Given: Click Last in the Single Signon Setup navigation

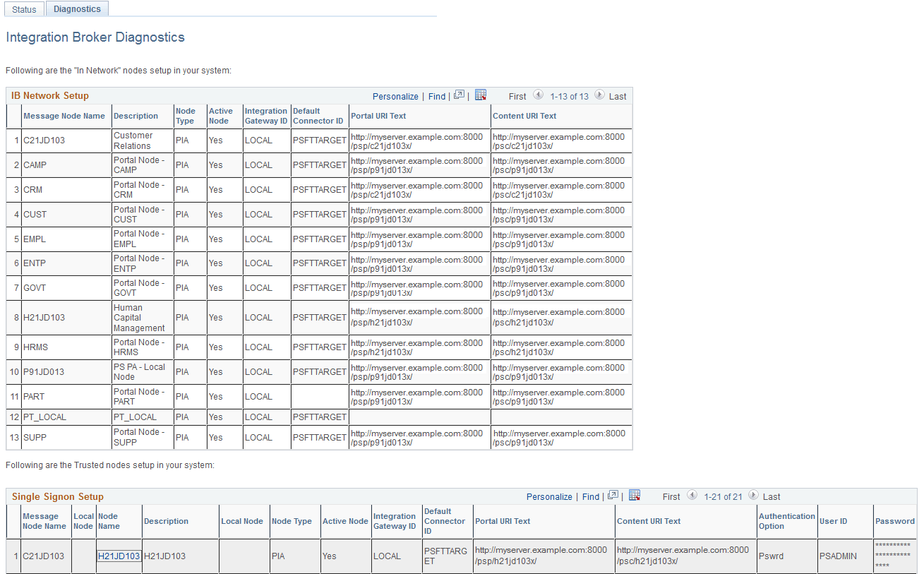Looking at the screenshot, I should tap(771, 496).
